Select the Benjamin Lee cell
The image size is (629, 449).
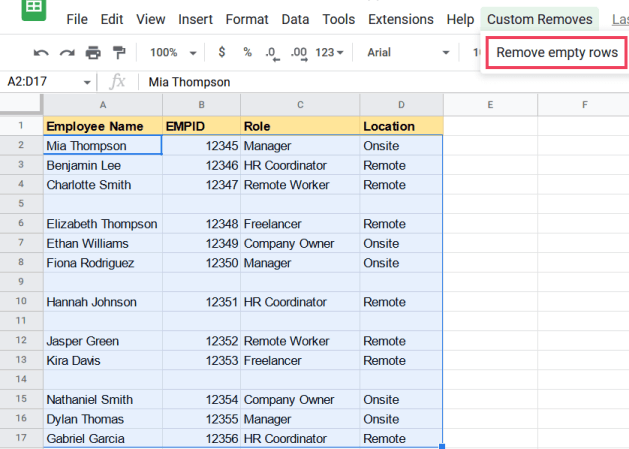[103, 165]
